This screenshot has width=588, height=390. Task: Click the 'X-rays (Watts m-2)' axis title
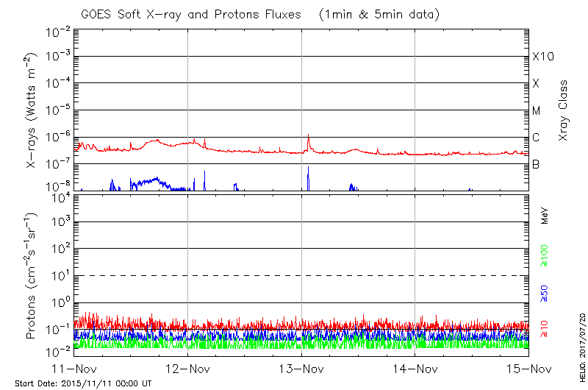click(x=32, y=110)
